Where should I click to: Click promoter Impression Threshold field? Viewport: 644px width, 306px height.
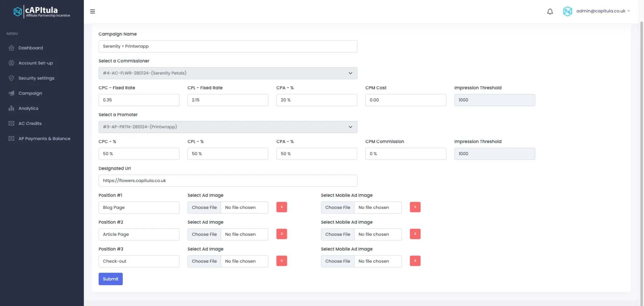point(495,154)
